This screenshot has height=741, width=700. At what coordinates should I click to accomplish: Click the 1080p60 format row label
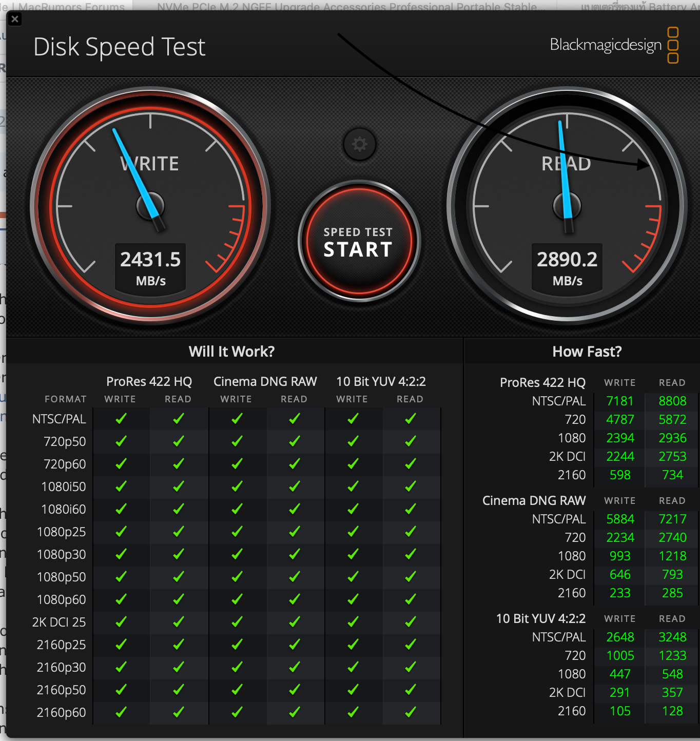click(62, 600)
